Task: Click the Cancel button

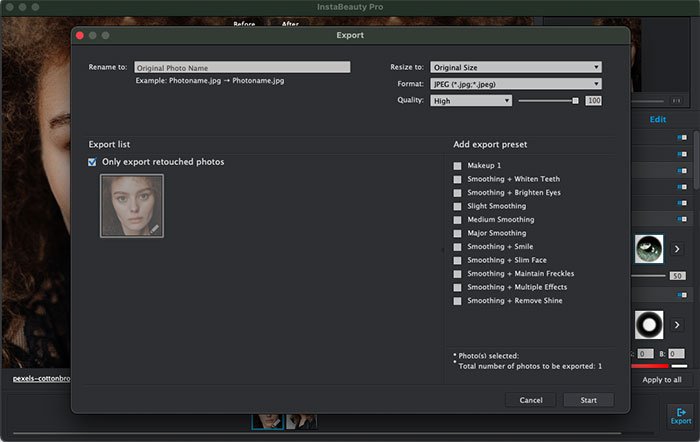Action: tap(531, 400)
